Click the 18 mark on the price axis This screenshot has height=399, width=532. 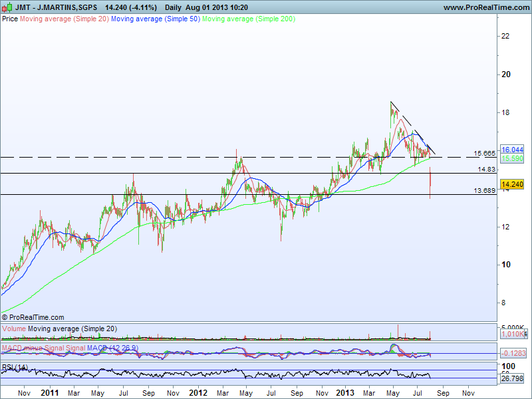pyautogui.click(x=505, y=112)
